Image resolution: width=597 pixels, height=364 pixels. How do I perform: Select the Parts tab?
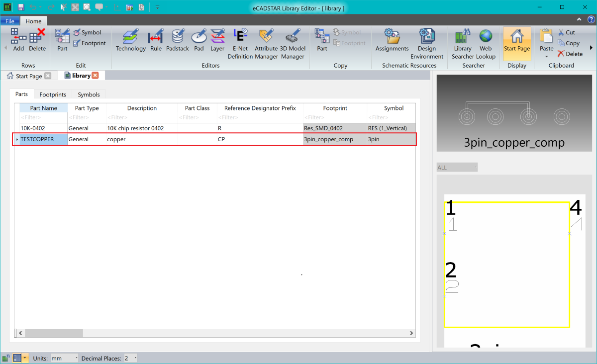(21, 94)
